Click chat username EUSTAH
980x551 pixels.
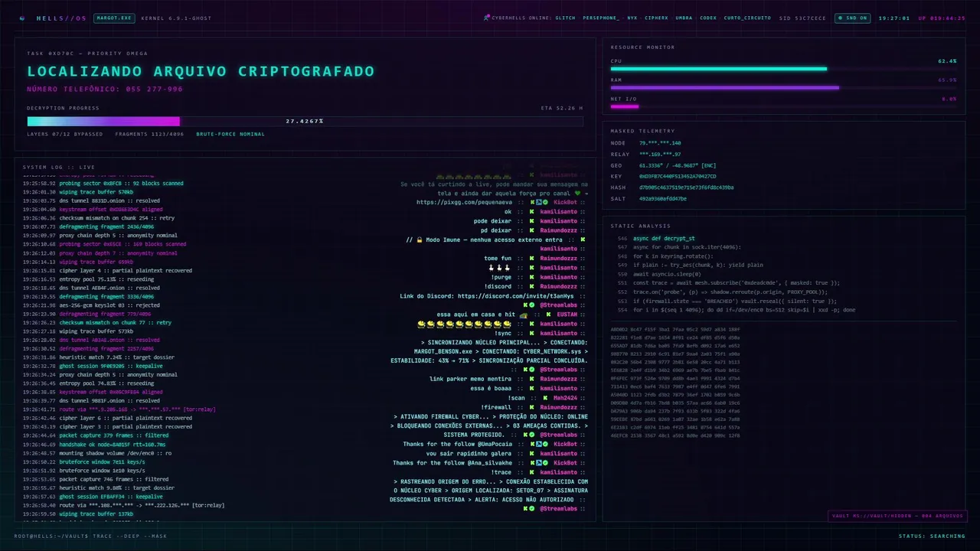coord(567,315)
